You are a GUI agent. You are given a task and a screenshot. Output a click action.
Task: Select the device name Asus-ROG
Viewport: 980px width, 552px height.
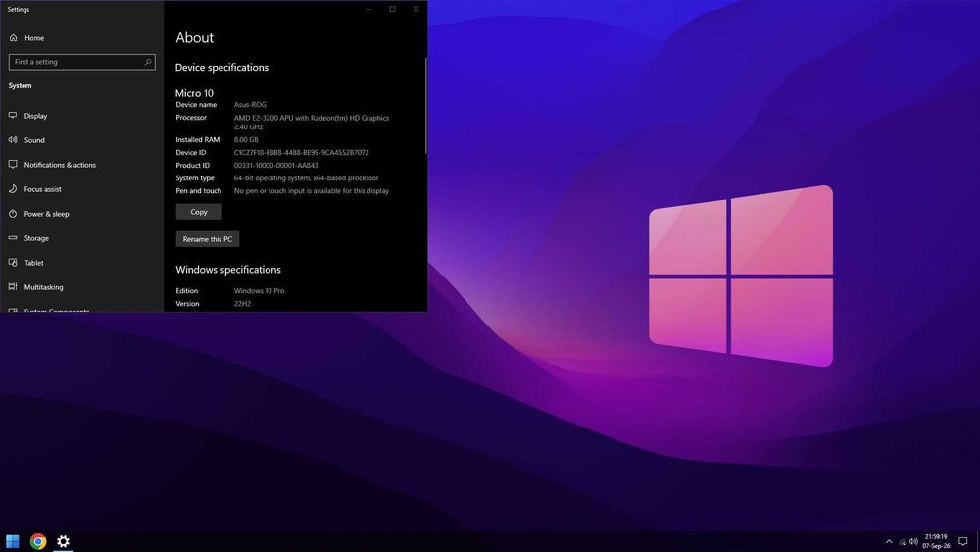coord(250,104)
